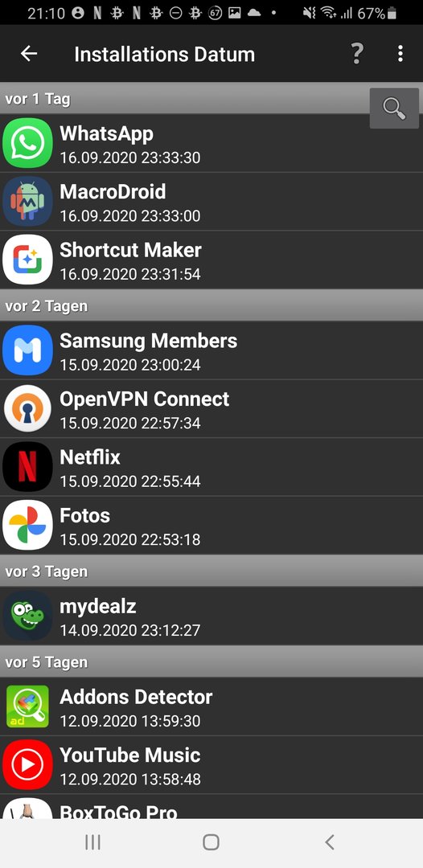This screenshot has height=868, width=423.
Task: Select the Samsung Members list entry
Action: [x=211, y=350]
